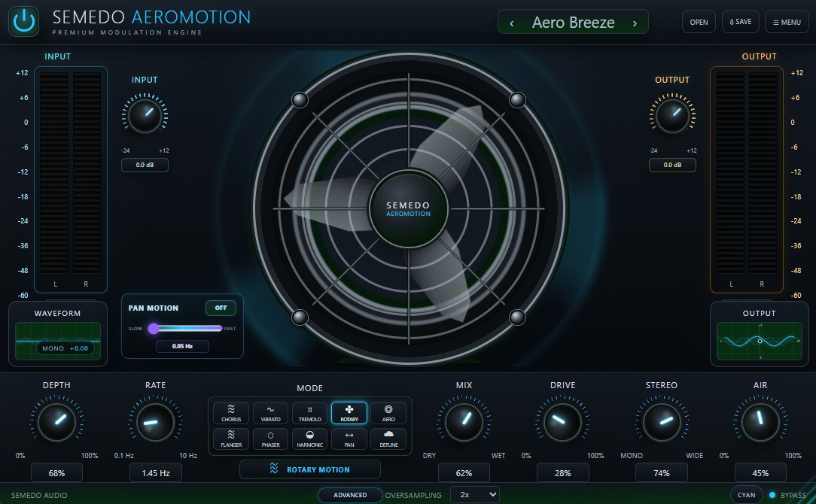Go to previous preset arrow
Viewport: 816px width, 504px height.
coord(512,23)
